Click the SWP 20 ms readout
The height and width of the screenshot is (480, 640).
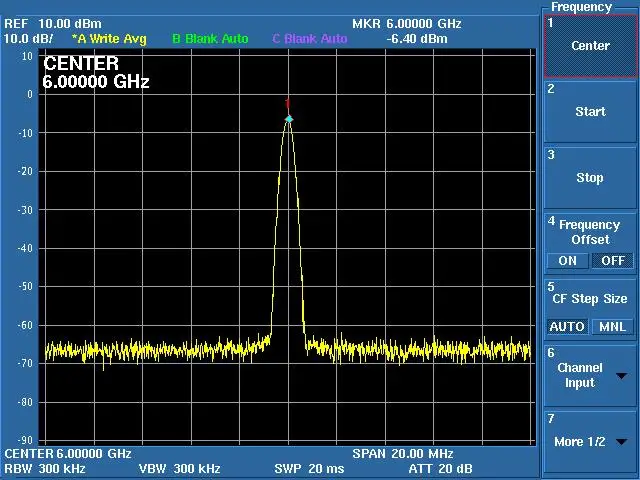pyautogui.click(x=309, y=469)
